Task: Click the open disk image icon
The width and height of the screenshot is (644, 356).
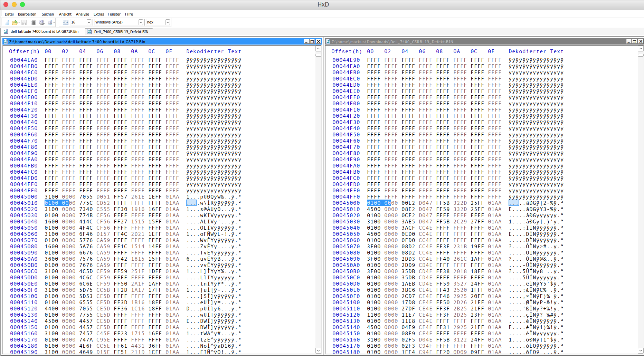Action: (x=50, y=22)
